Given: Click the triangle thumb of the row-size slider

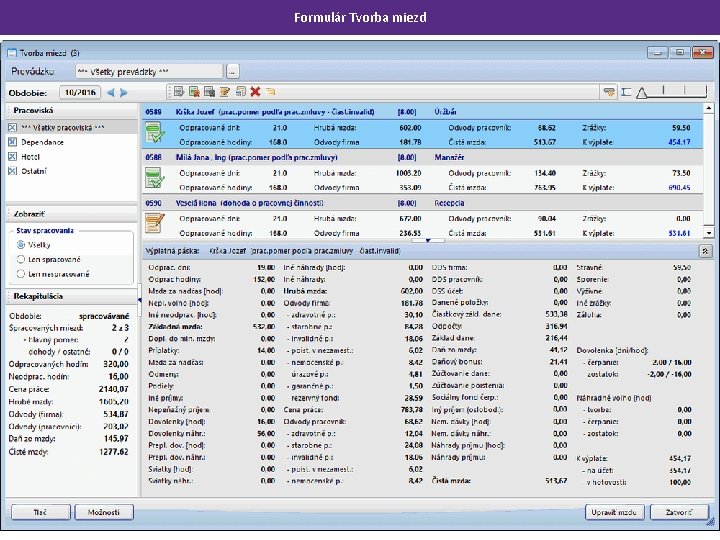Looking at the screenshot, I should pyautogui.click(x=641, y=93).
